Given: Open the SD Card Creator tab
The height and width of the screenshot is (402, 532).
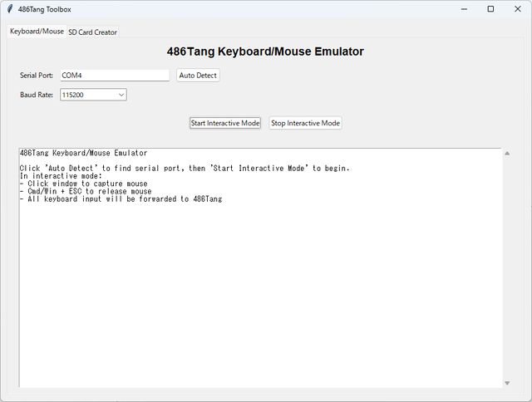Looking at the screenshot, I should tap(92, 32).
